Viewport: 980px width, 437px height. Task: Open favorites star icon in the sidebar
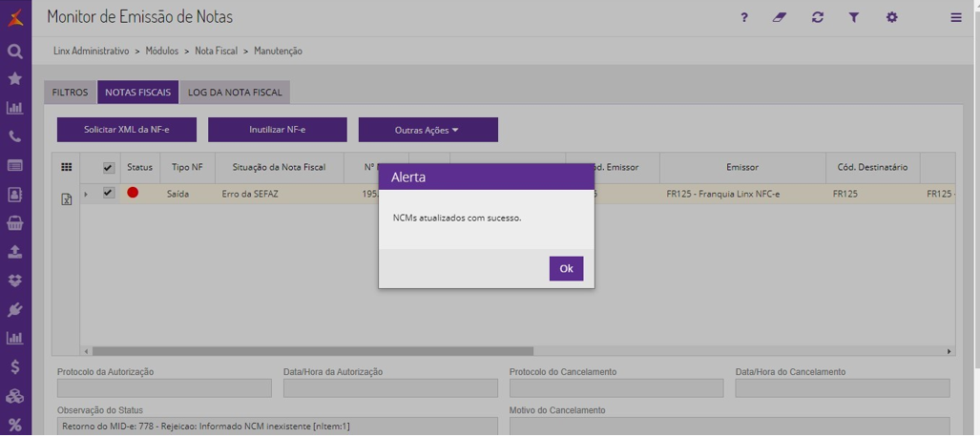[x=15, y=79]
